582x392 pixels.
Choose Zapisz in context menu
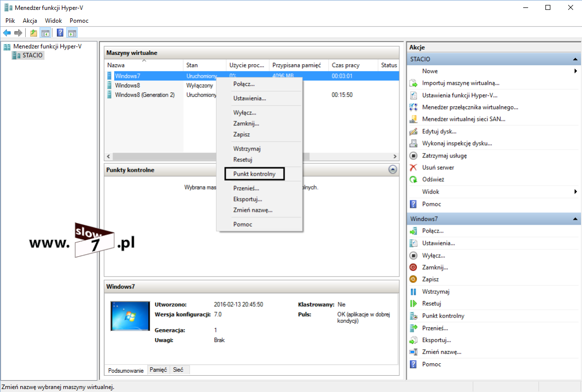(259, 134)
